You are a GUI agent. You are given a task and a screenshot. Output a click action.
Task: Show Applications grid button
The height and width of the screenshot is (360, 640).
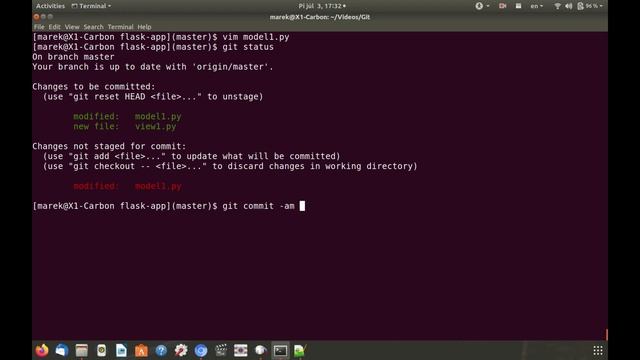click(x=598, y=350)
